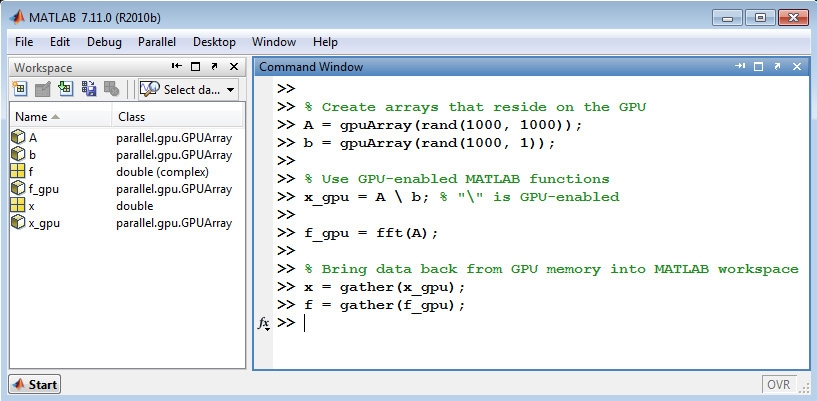Undock the Command Window panel
This screenshot has height=401, width=817.
pyautogui.click(x=777, y=66)
